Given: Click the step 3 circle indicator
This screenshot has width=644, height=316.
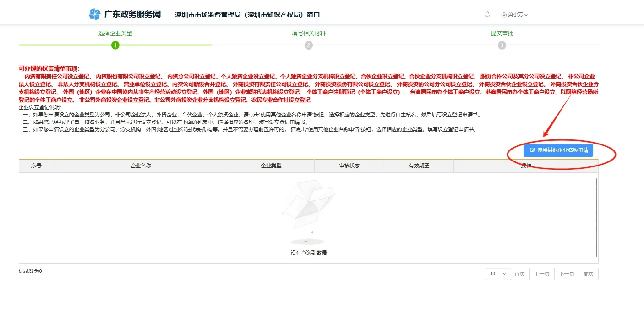Looking at the screenshot, I should 502,45.
